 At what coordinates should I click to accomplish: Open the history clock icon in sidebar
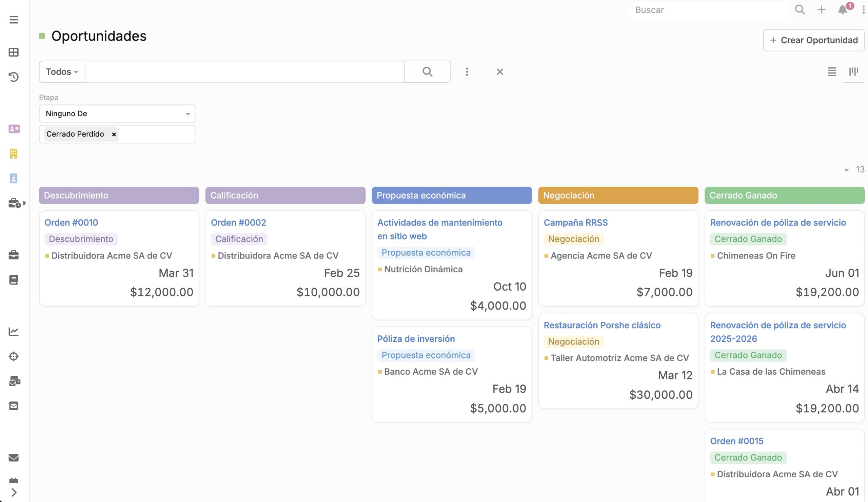click(x=14, y=77)
